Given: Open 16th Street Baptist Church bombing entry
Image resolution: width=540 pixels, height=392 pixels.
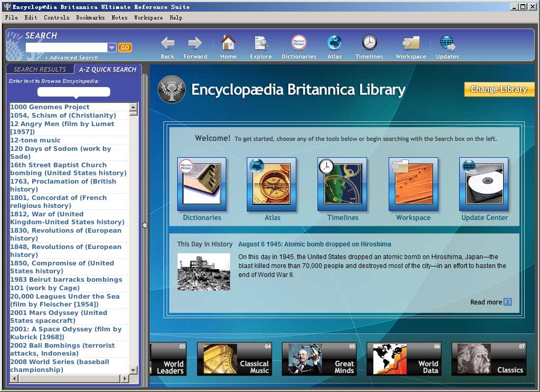Looking at the screenshot, I should (68, 169).
